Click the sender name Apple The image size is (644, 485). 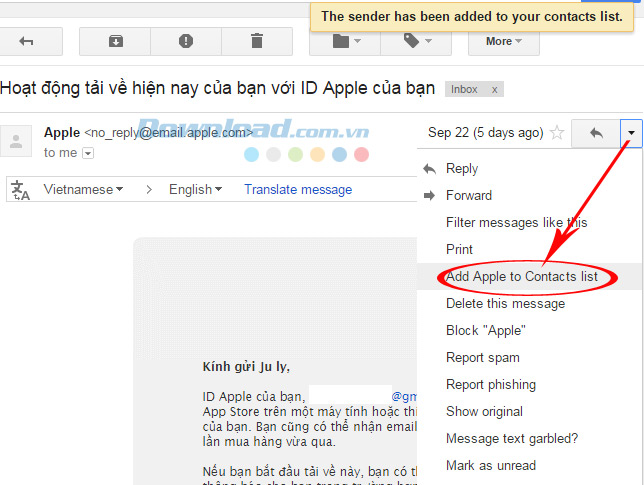pyautogui.click(x=62, y=132)
